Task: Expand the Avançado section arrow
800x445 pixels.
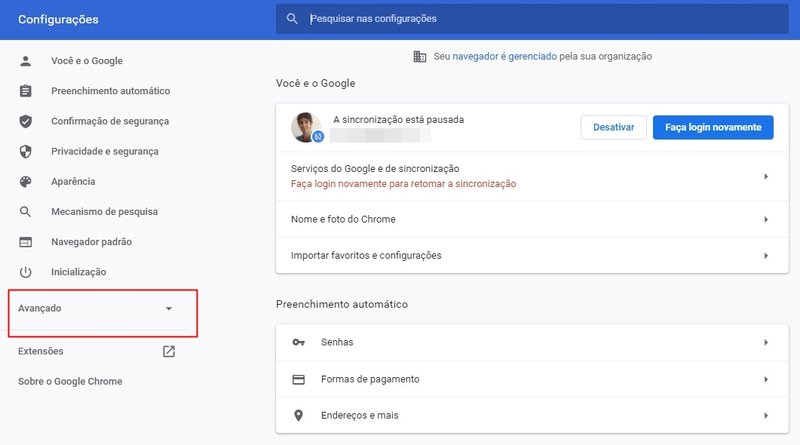Action: (168, 308)
